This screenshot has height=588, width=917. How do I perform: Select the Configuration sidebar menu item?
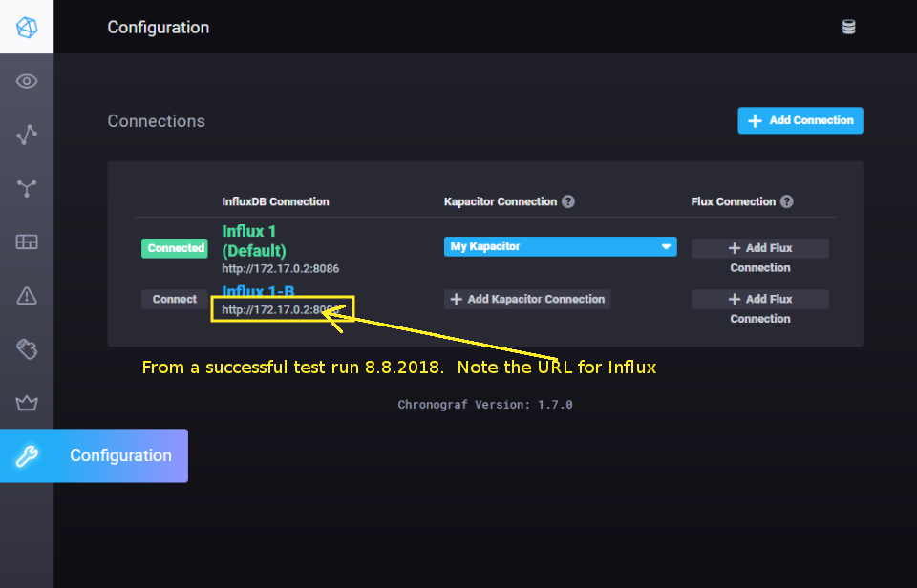click(120, 455)
